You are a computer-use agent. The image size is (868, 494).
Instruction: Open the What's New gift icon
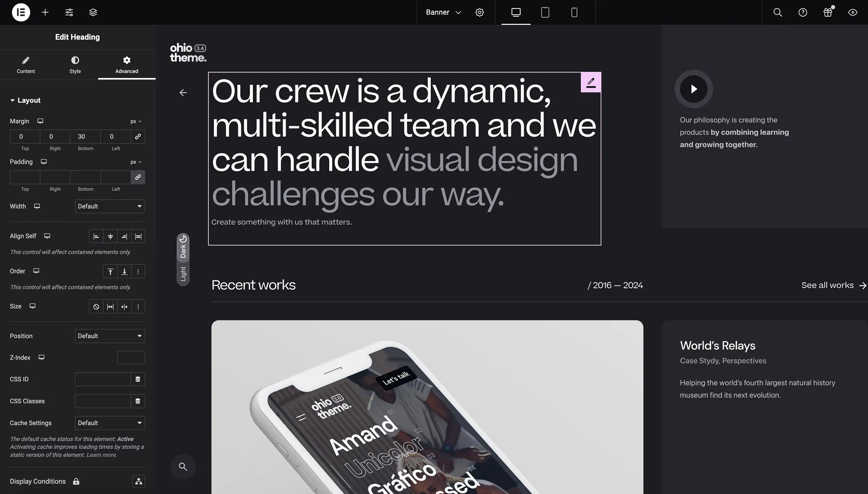[x=828, y=13]
